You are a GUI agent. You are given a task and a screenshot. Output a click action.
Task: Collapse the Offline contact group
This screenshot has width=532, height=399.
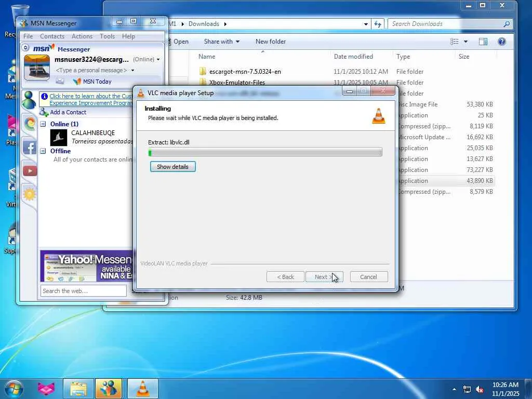(43, 151)
